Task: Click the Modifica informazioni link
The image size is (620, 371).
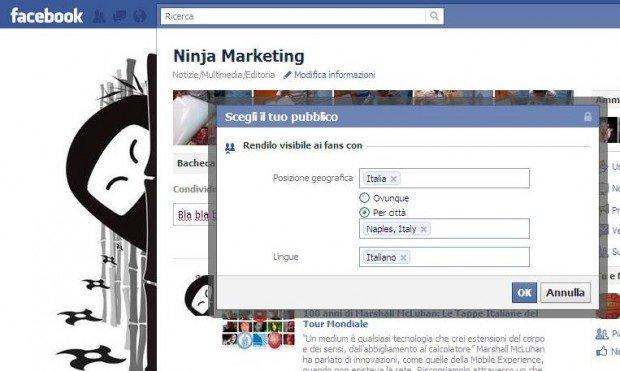Action: (335, 75)
